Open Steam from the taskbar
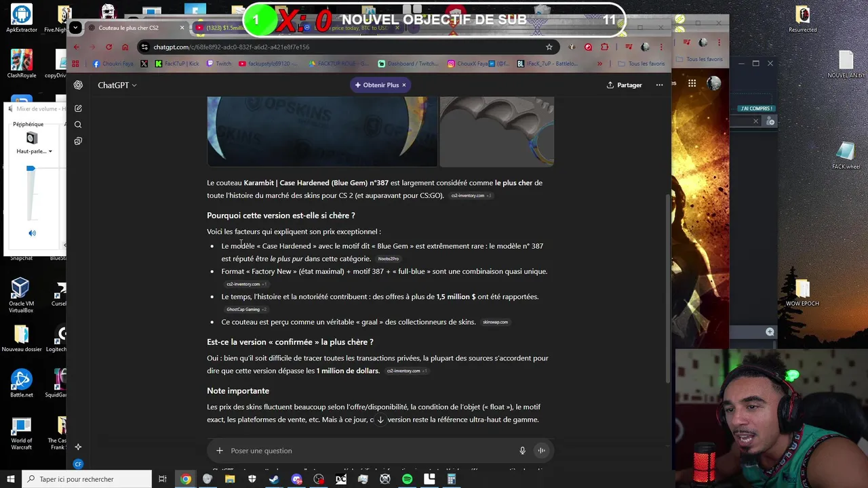The width and height of the screenshot is (868, 488). pos(274,479)
